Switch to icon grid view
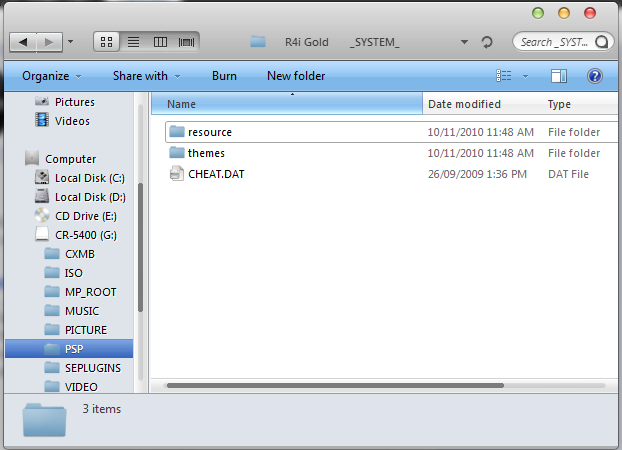Screen dimensions: 622x450 [x=107, y=42]
